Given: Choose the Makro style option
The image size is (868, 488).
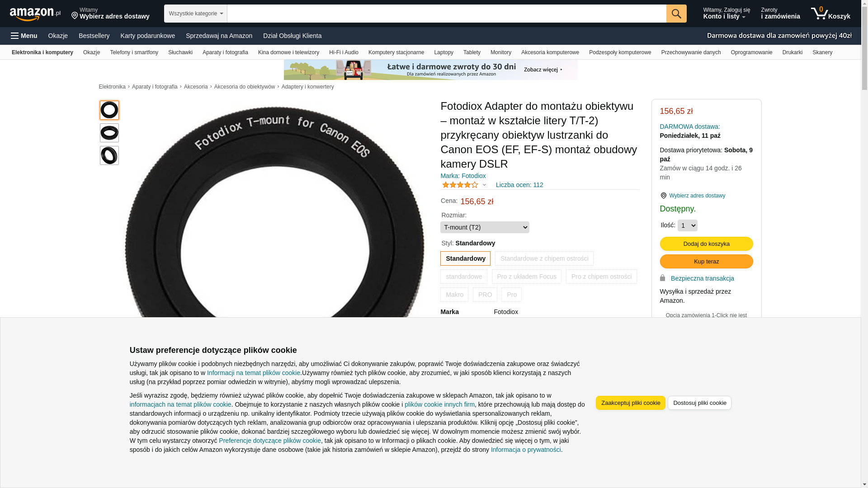Looking at the screenshot, I should pyautogui.click(x=454, y=295).
